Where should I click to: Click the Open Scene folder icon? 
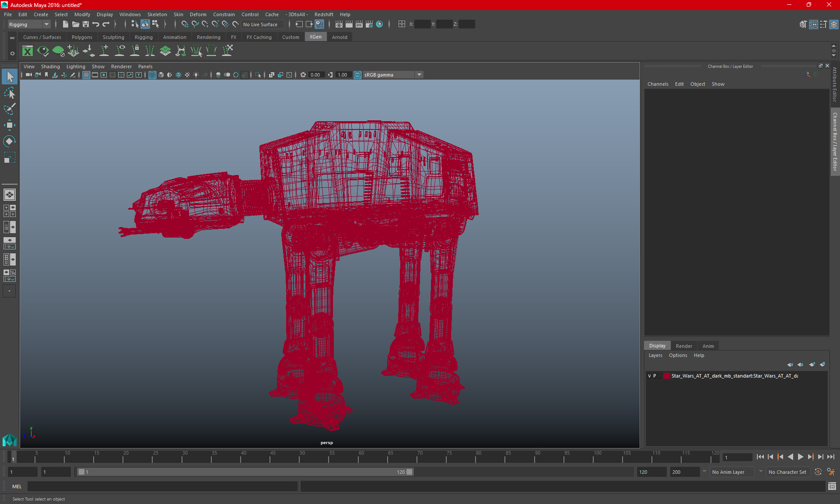(x=75, y=24)
